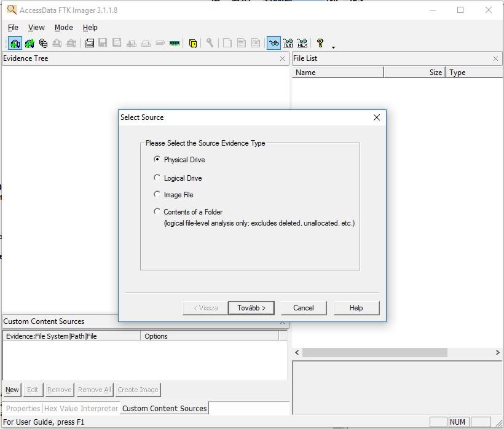Click the Verify Drive/Image icon

point(160,43)
